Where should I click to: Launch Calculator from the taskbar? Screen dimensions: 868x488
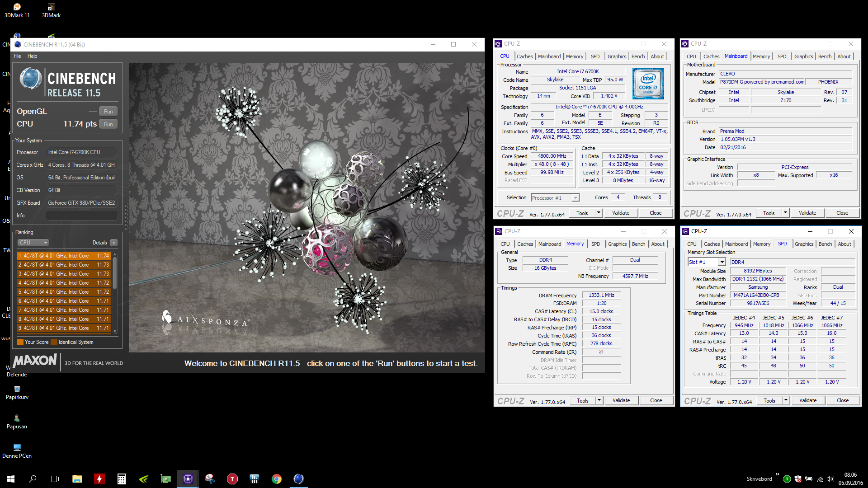tap(121, 479)
